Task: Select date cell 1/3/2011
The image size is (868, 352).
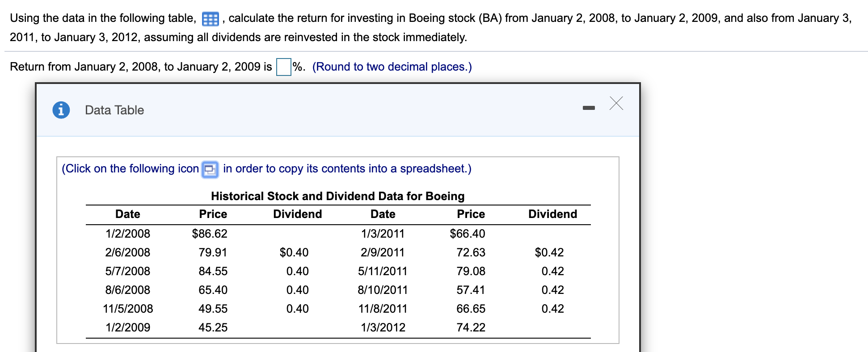Action: pyautogui.click(x=383, y=234)
